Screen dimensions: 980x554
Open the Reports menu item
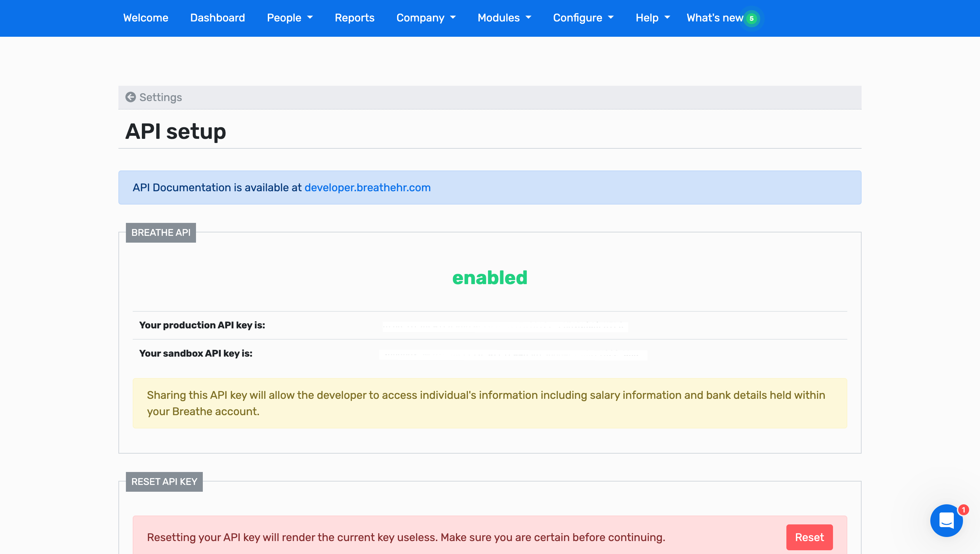coord(354,18)
